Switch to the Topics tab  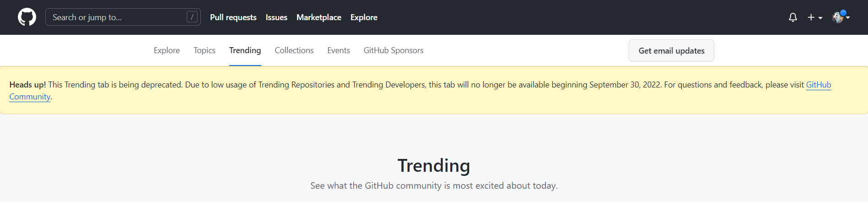click(204, 50)
